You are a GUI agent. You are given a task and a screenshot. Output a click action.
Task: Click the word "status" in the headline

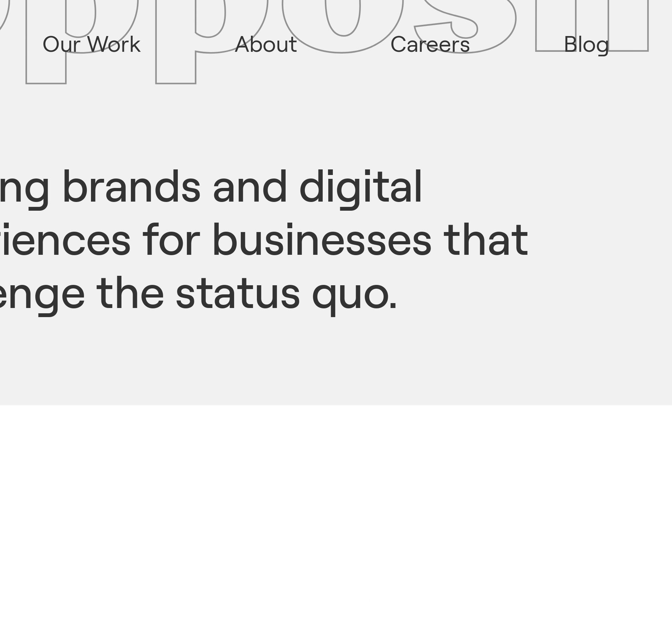click(x=238, y=294)
